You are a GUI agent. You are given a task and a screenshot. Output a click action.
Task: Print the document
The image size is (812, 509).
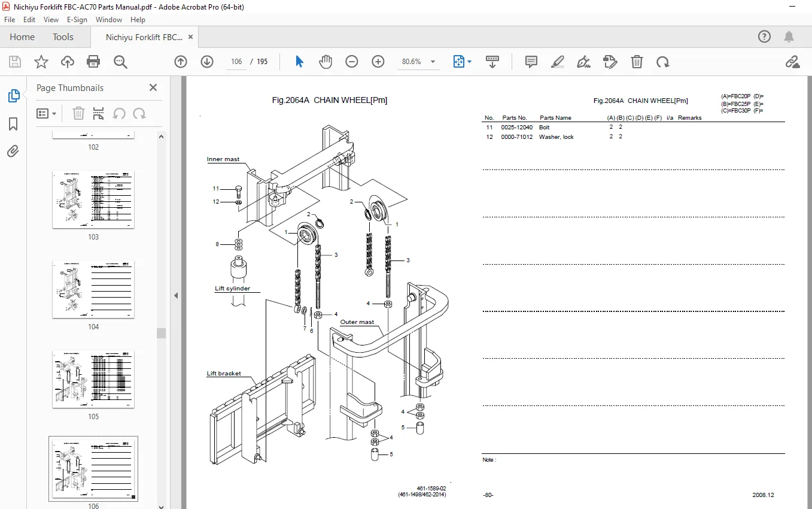(93, 62)
